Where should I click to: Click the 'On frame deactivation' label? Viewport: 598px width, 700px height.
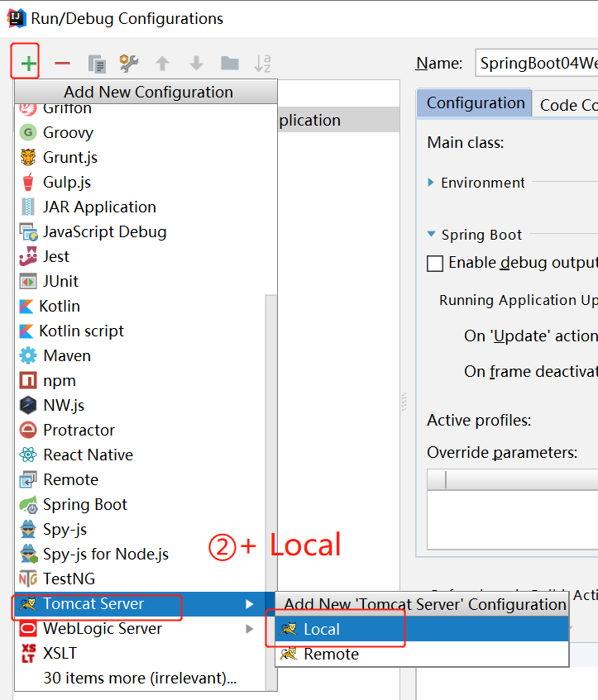tap(531, 371)
